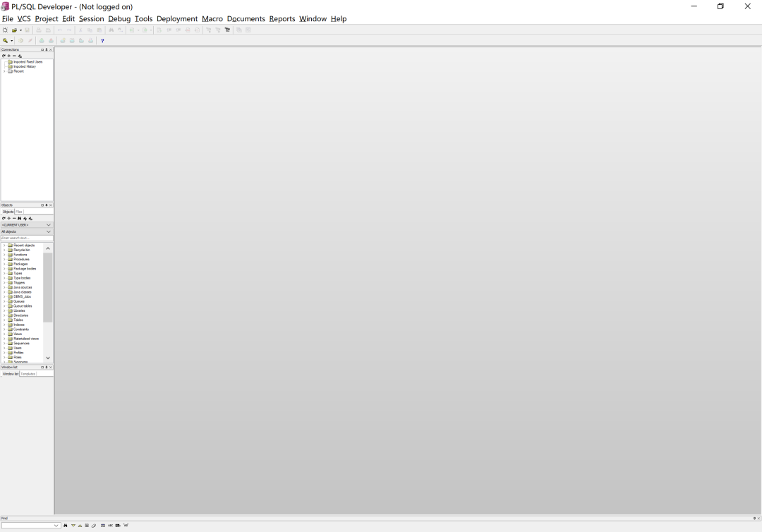Viewport: 762px width, 532px height.
Task: Toggle the ABC case sensitive search option
Action: [110, 525]
